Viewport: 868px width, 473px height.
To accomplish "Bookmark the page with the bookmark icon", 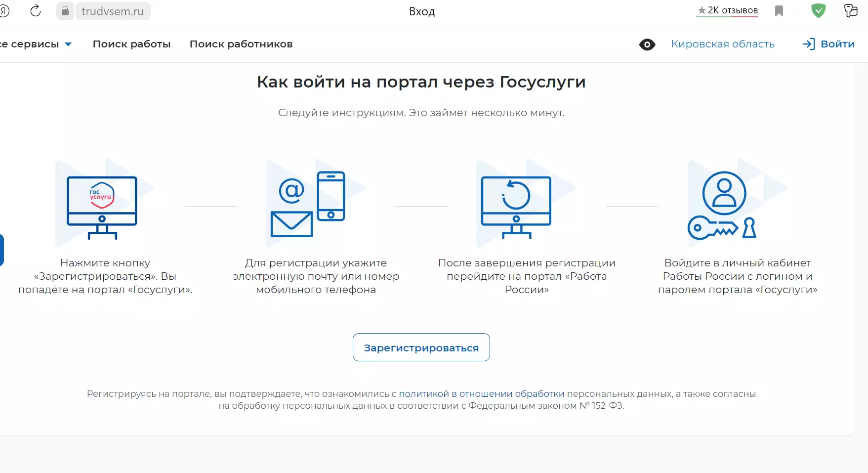I will [779, 11].
